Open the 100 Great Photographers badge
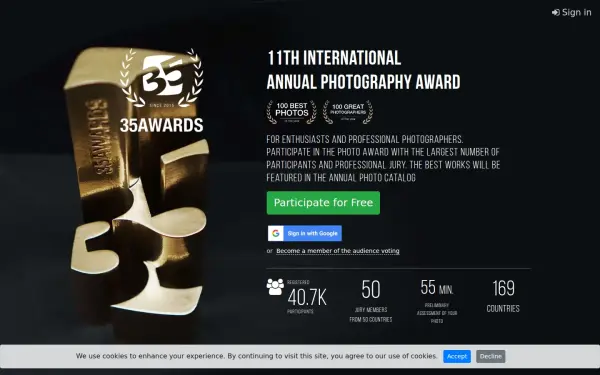This screenshot has height=375, width=600. pyautogui.click(x=348, y=112)
